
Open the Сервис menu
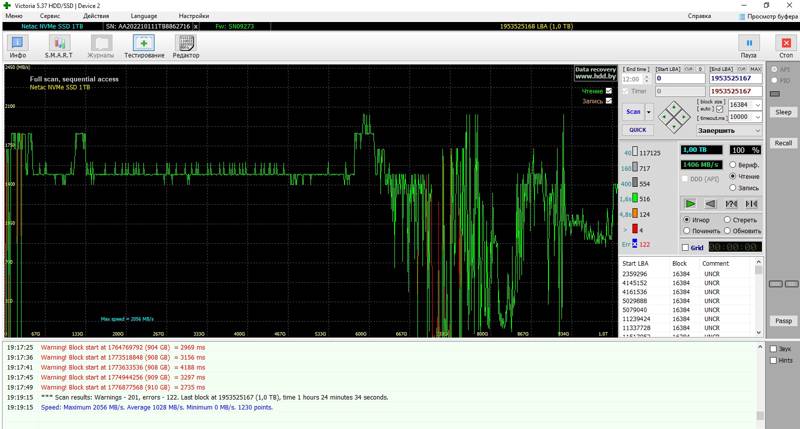click(x=49, y=16)
